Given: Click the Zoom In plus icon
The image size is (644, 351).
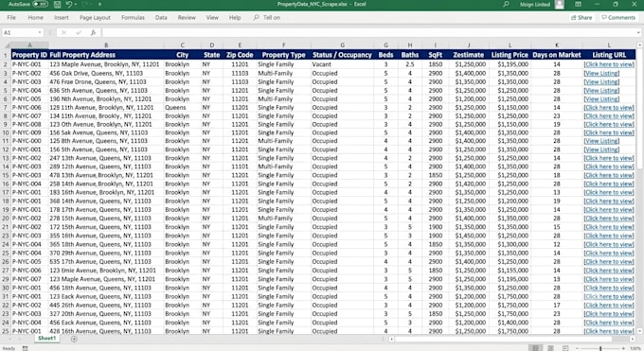Looking at the screenshot, I should click(x=623, y=348).
